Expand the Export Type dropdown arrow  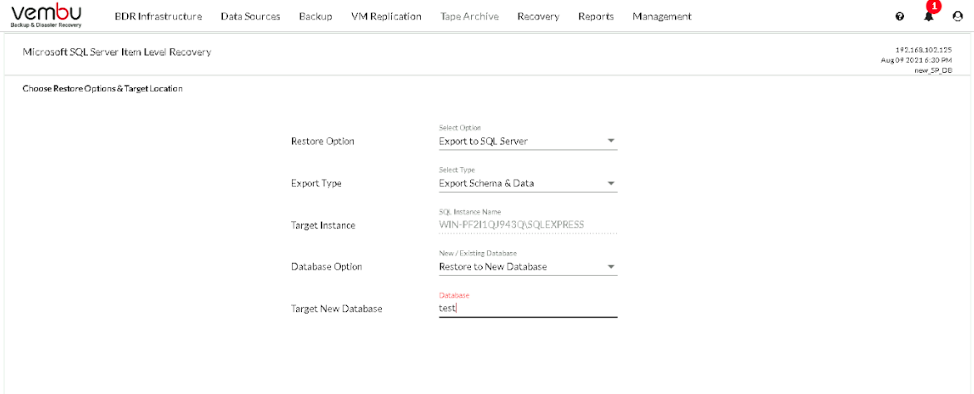[x=611, y=183]
